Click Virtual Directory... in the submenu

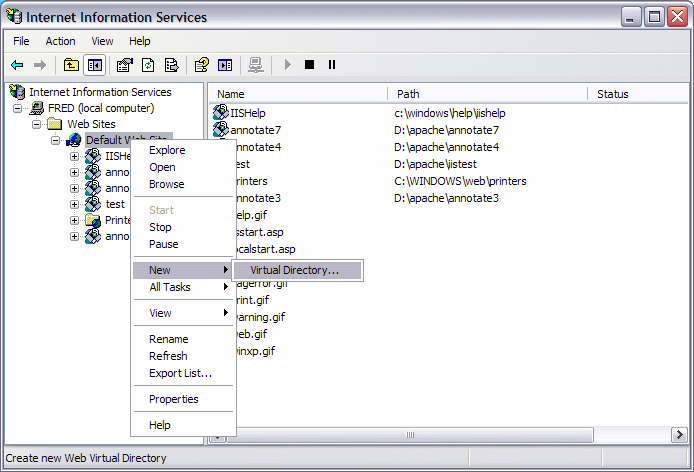(297, 270)
